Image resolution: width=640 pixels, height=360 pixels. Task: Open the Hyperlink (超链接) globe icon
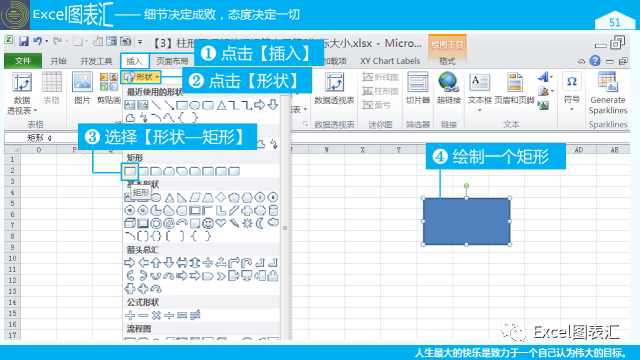[x=448, y=87]
